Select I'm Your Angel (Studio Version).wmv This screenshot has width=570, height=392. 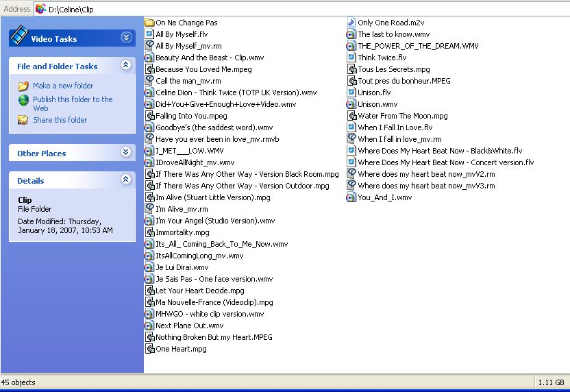tap(215, 221)
